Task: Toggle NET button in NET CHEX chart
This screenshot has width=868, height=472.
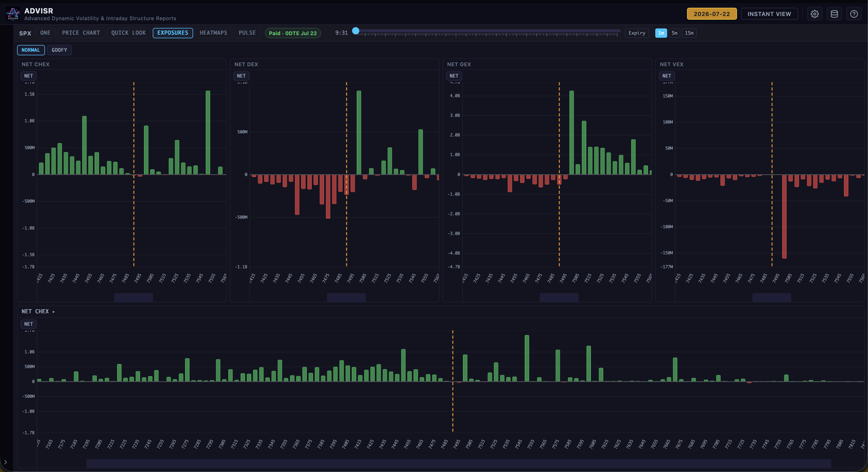Action: click(x=29, y=76)
